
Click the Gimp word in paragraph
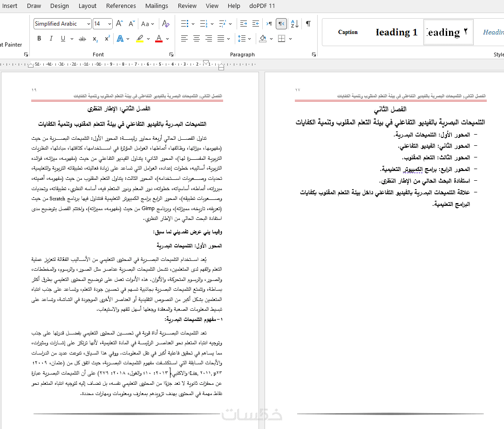(148, 208)
